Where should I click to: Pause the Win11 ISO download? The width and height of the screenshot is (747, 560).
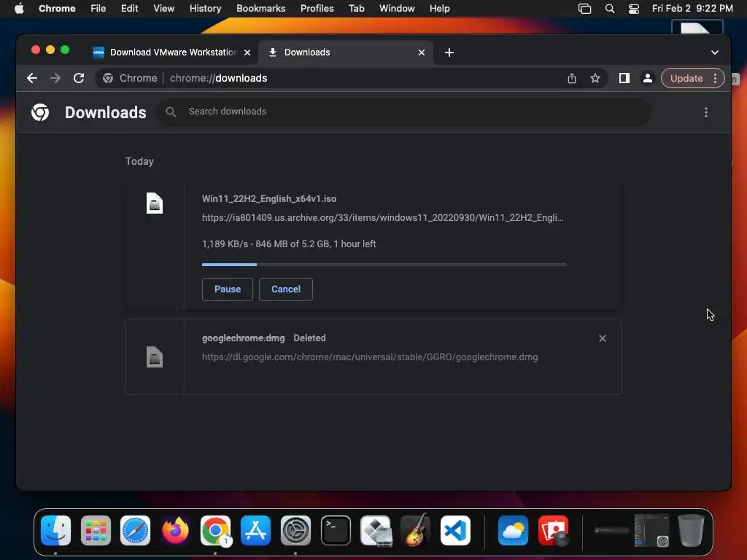click(228, 289)
